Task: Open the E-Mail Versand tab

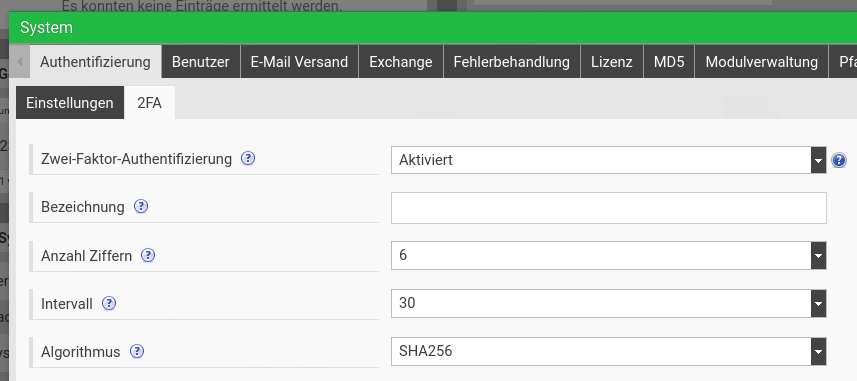Action: pos(300,62)
